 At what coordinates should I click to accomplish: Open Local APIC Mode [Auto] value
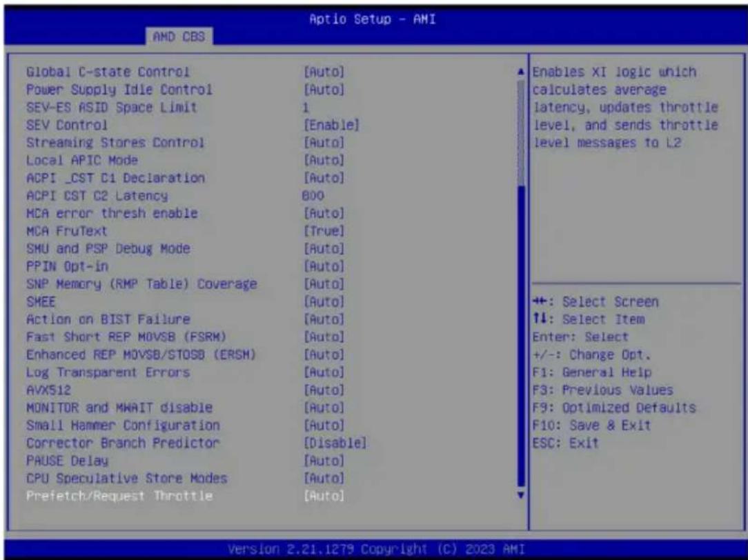click(324, 160)
